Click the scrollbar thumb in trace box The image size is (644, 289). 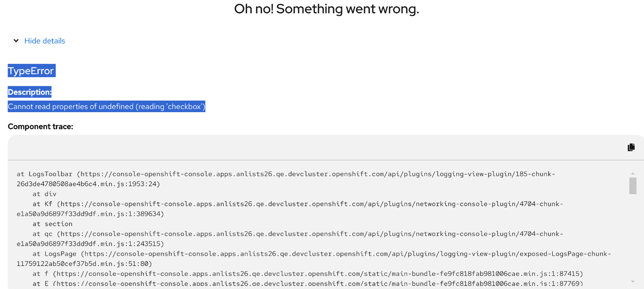point(632,186)
